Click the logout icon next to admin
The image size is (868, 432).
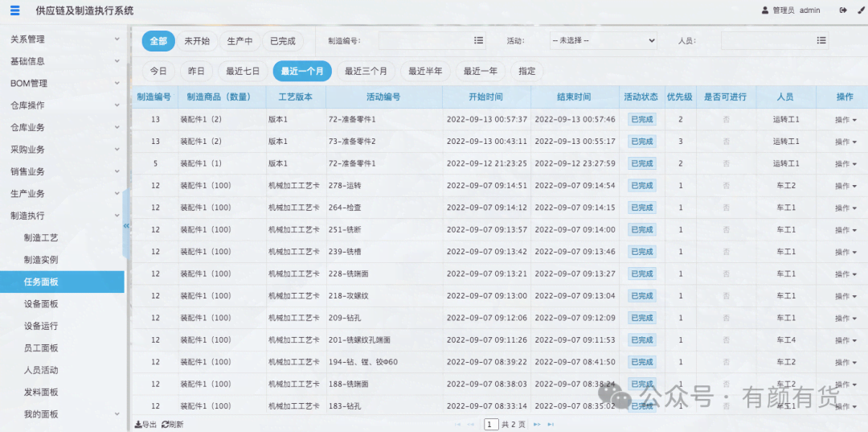click(842, 10)
